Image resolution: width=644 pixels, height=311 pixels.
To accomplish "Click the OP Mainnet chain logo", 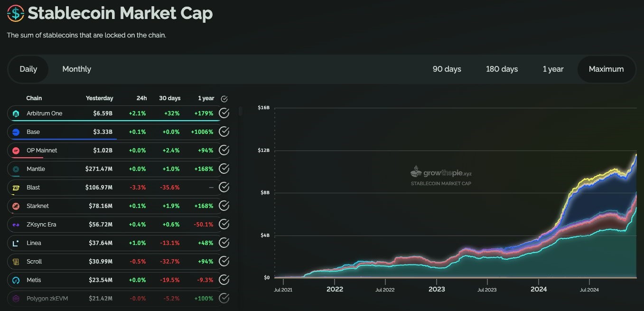I will [x=16, y=151].
